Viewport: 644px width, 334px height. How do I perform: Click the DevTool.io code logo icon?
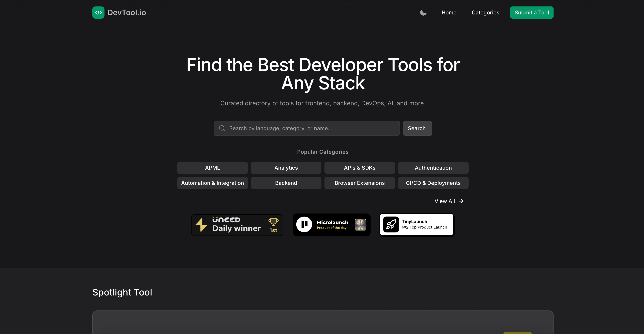pos(98,13)
